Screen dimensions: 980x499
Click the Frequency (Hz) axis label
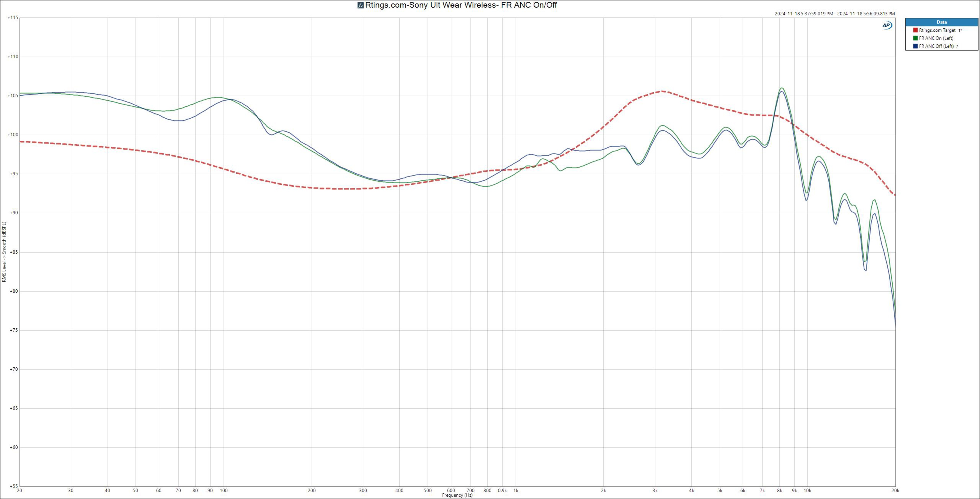[457, 495]
